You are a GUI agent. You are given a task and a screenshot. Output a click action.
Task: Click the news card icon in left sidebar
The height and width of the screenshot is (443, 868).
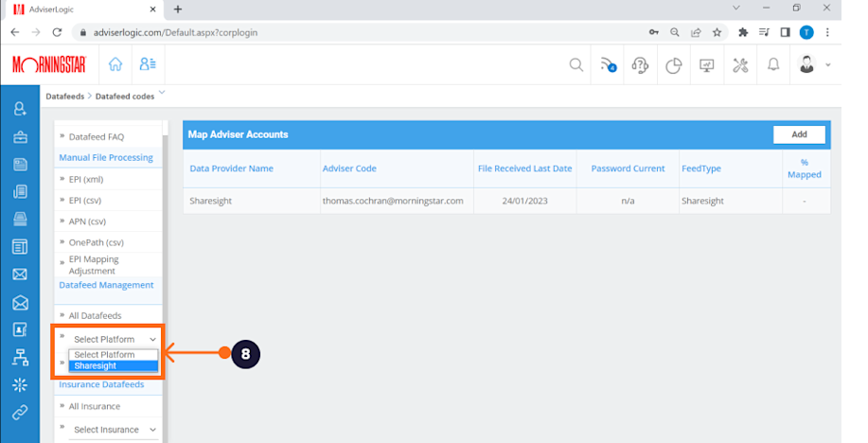(x=20, y=164)
